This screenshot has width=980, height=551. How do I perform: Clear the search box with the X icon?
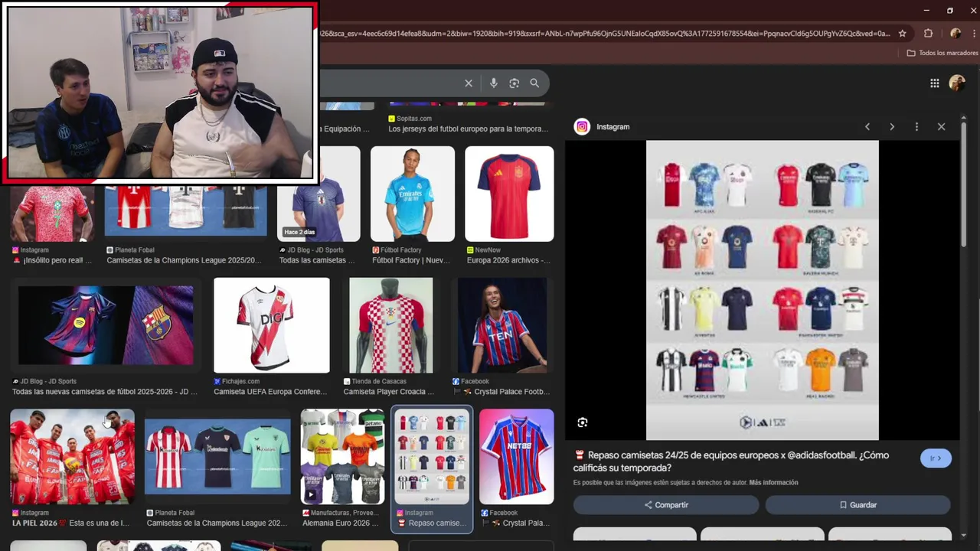(x=469, y=83)
